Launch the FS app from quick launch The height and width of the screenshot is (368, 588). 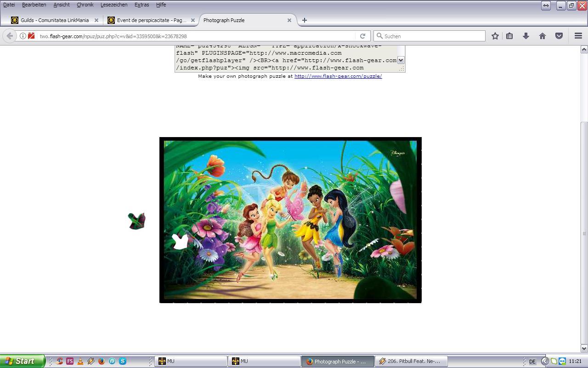tap(70, 361)
